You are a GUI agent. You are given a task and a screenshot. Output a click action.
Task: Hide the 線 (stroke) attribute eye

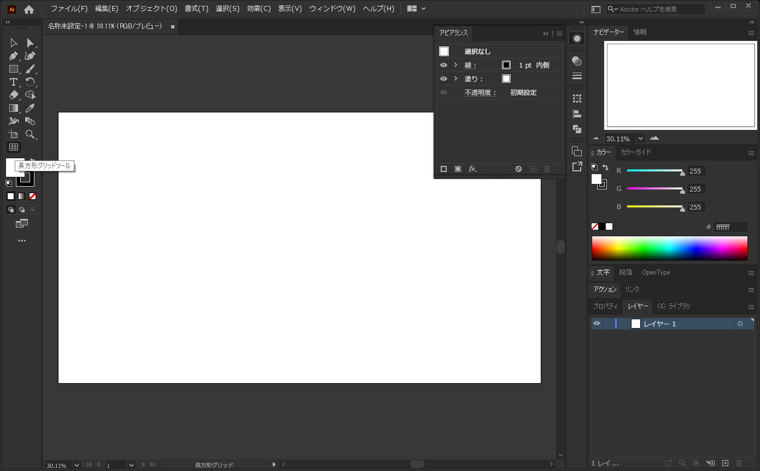pyautogui.click(x=444, y=65)
